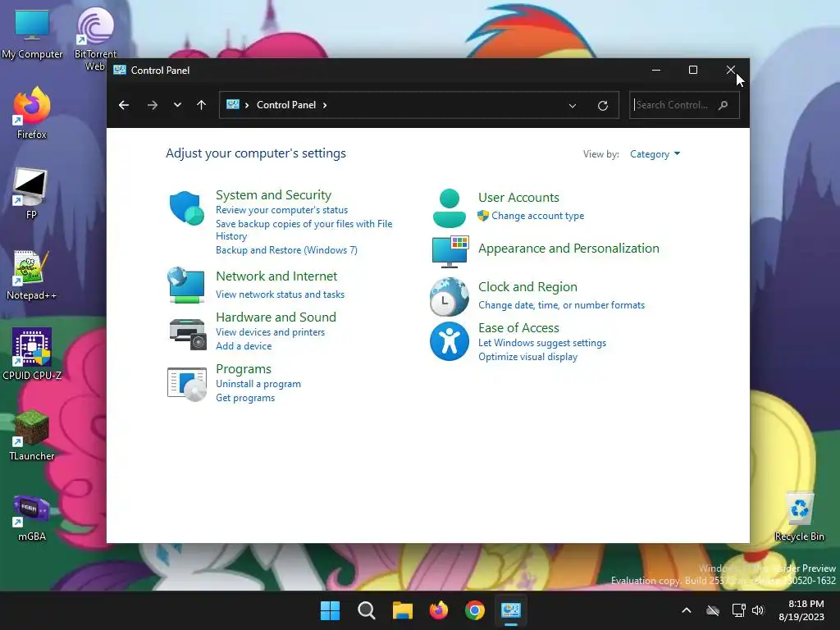Open the Ease of Access heading link
Viewport: 840px width, 630px height.
click(518, 328)
